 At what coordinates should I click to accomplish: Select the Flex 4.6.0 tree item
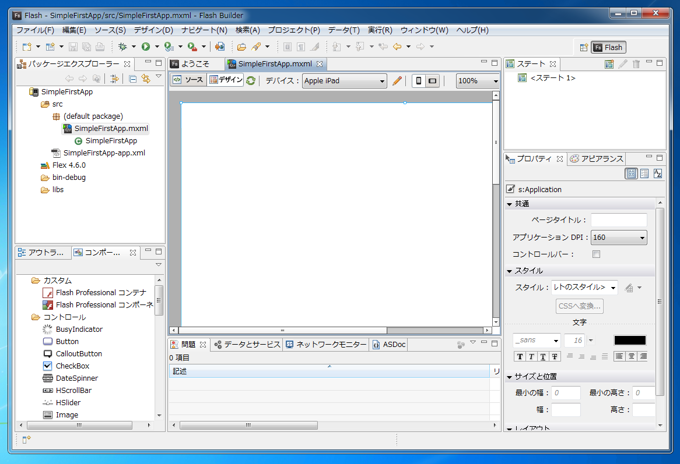(x=69, y=165)
